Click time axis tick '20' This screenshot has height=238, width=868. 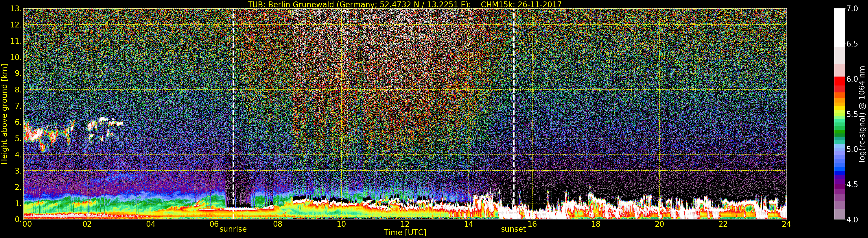(x=659, y=224)
